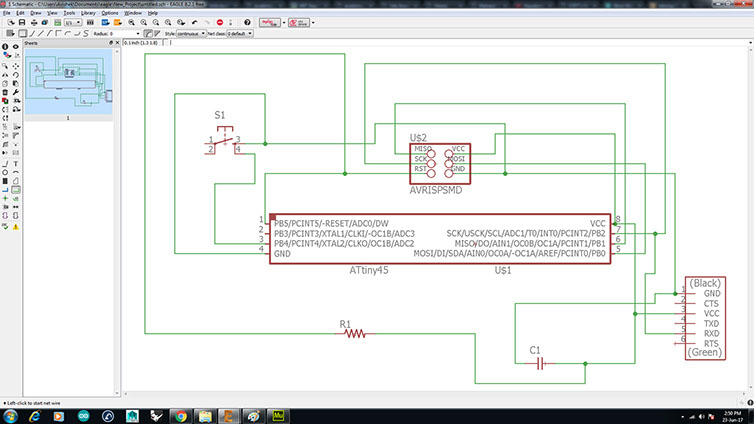Select the Display layers tool
This screenshot has width=754, height=424.
click(x=7, y=55)
